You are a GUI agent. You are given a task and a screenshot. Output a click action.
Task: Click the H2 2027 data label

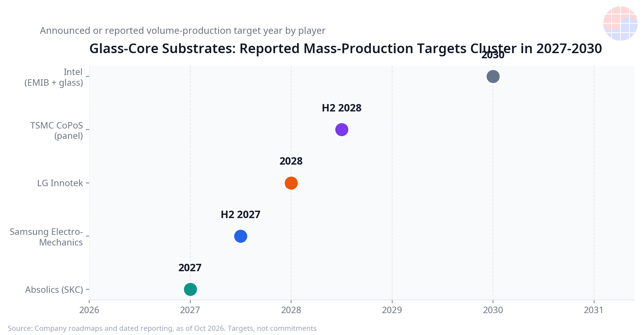(x=241, y=215)
